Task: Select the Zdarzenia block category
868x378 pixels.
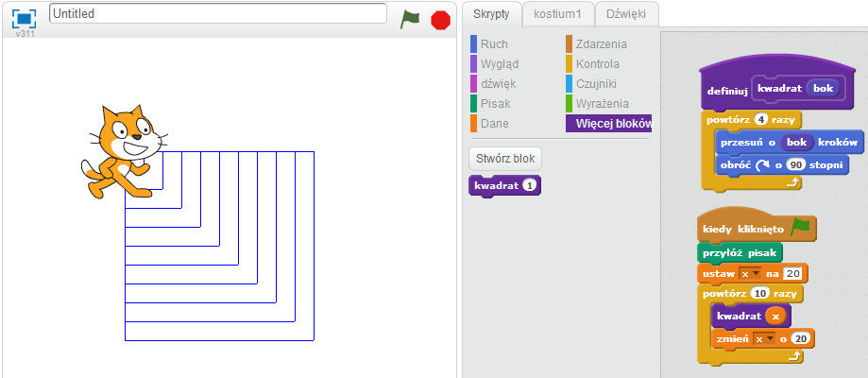Action: click(597, 44)
